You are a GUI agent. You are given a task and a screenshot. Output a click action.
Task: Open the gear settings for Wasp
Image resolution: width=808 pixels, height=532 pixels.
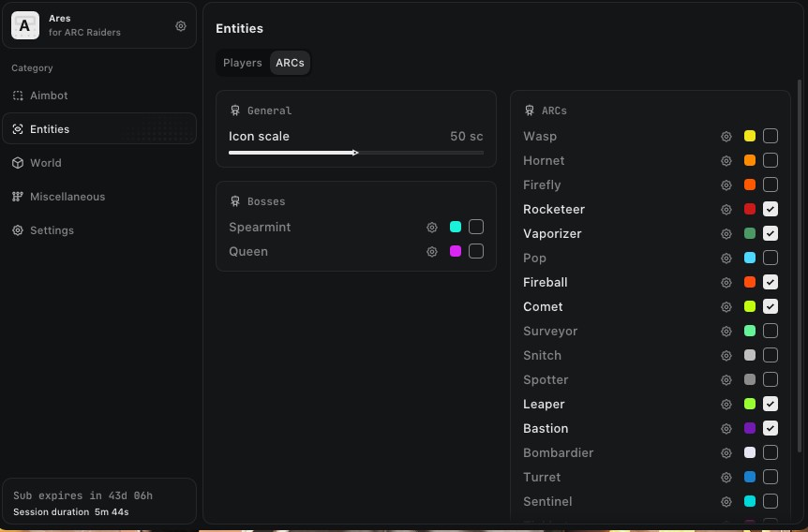coord(726,137)
